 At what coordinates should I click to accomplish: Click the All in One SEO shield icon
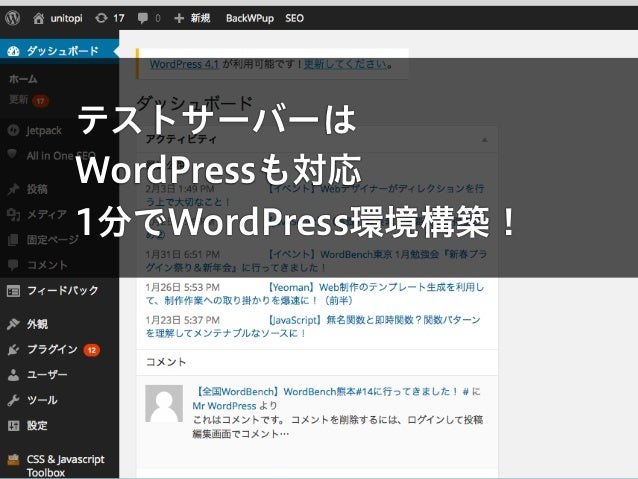(12, 154)
